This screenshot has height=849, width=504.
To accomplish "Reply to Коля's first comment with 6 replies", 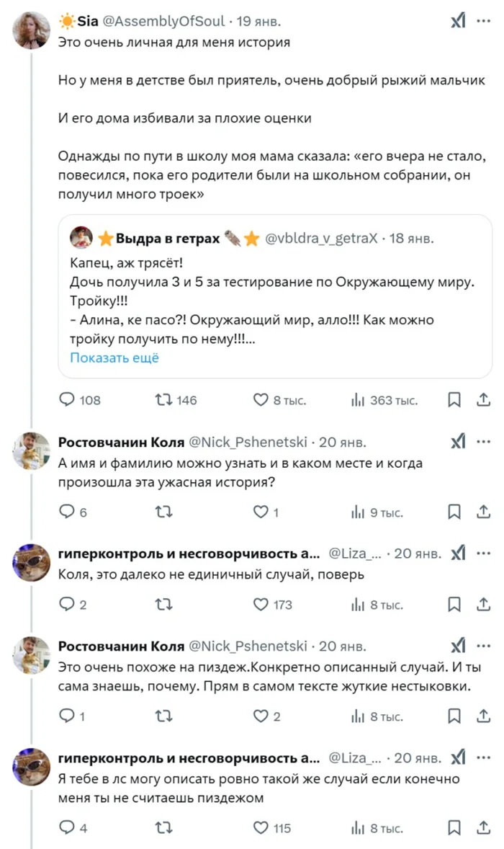I will 67,512.
